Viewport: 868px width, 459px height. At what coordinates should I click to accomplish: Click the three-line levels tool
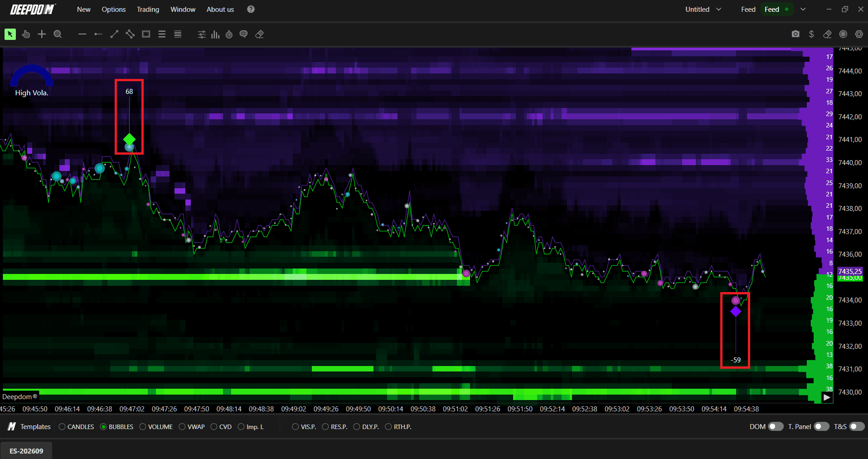coord(162,34)
